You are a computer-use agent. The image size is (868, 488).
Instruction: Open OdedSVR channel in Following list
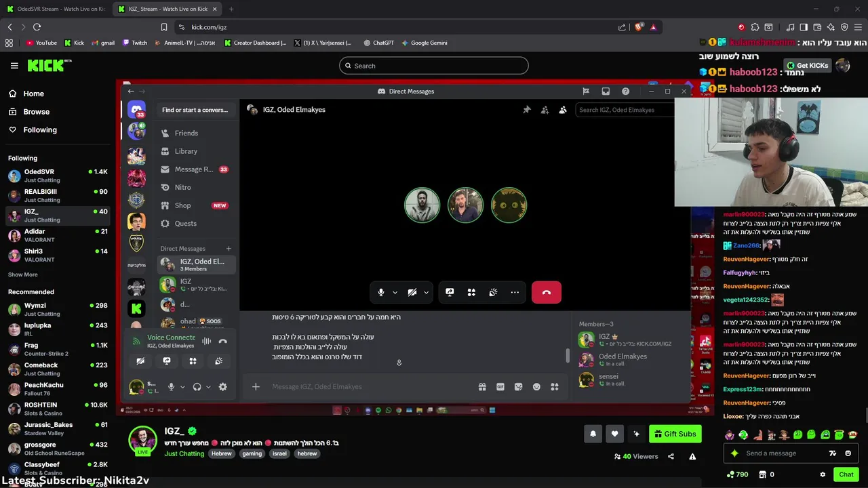(x=58, y=176)
